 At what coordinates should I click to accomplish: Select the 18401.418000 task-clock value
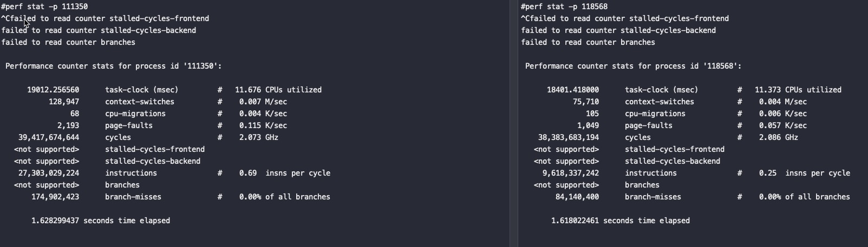[x=573, y=90]
